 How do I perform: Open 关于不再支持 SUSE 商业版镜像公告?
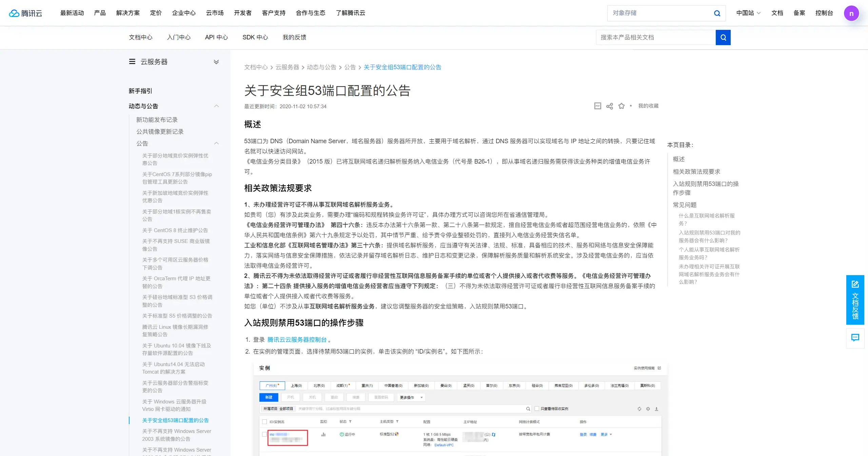click(176, 245)
